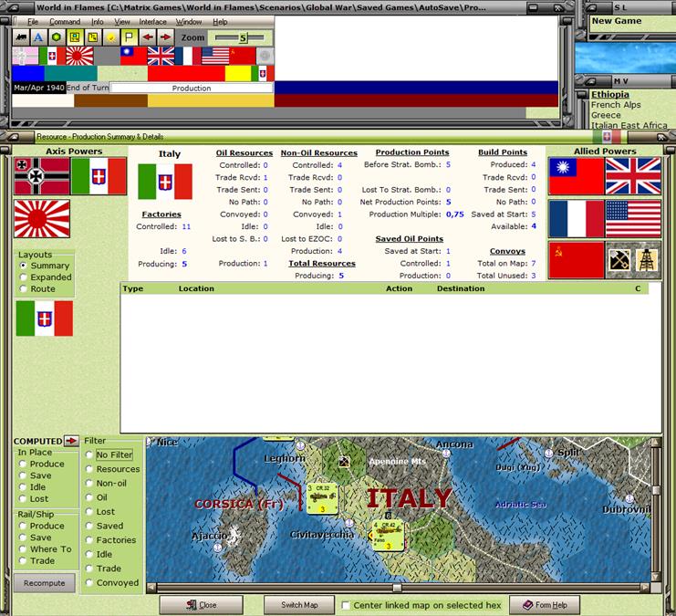Click the faded German flag in the top toolbar
Viewport: 676px width, 616px height.
[x=26, y=56]
